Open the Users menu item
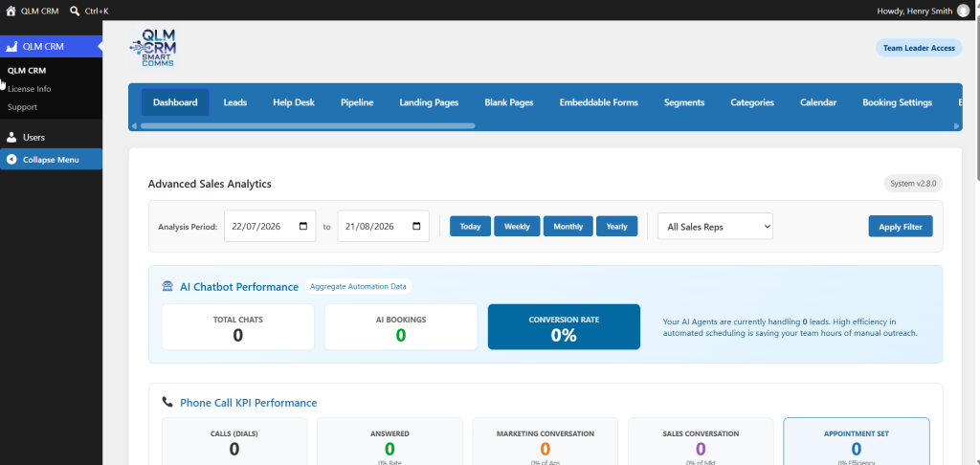 click(52, 137)
